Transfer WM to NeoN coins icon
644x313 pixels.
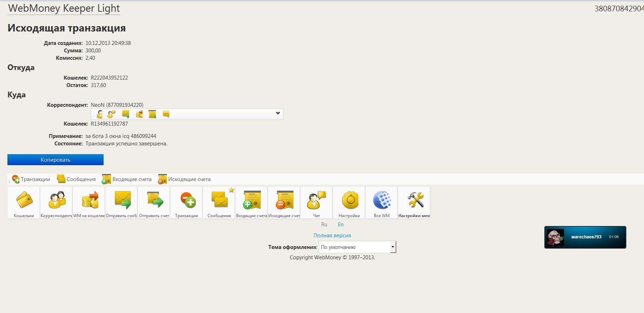(x=139, y=114)
